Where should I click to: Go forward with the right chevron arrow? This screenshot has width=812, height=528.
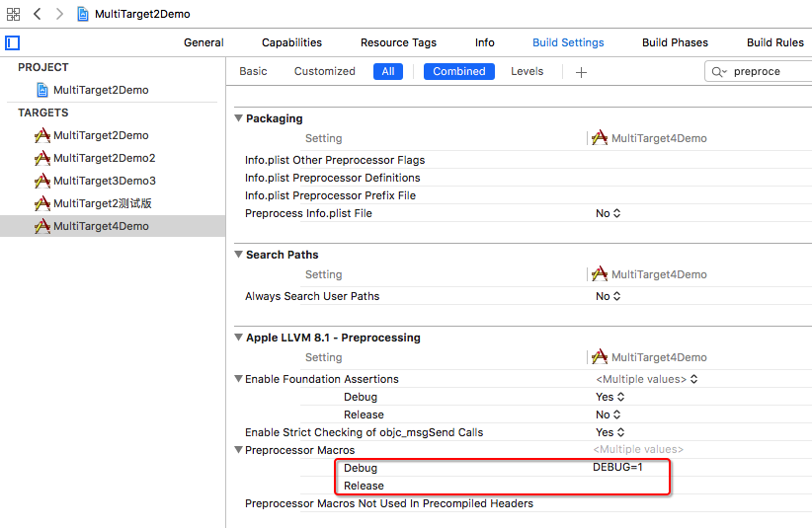click(x=59, y=14)
